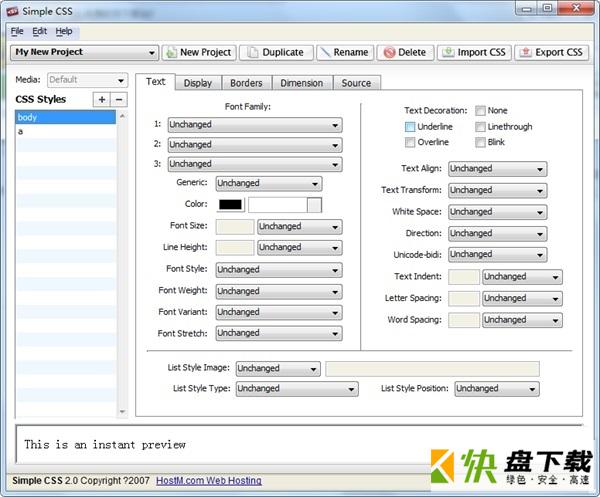Click the Letter Spacing value field

tap(464, 298)
